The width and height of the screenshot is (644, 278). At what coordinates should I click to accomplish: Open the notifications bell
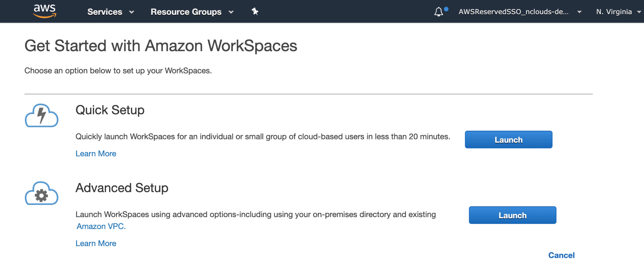438,12
